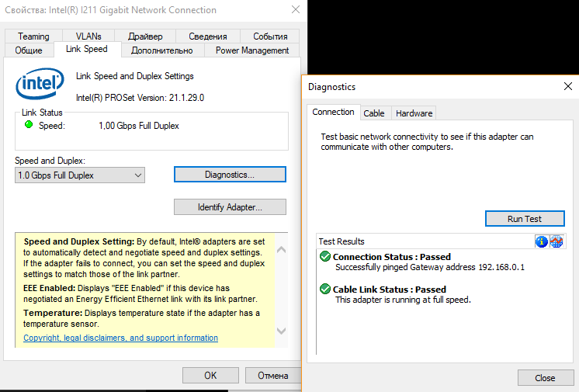Click the Cable Link Status green checkmark icon
Screen dimensions: 579x392
(325, 290)
